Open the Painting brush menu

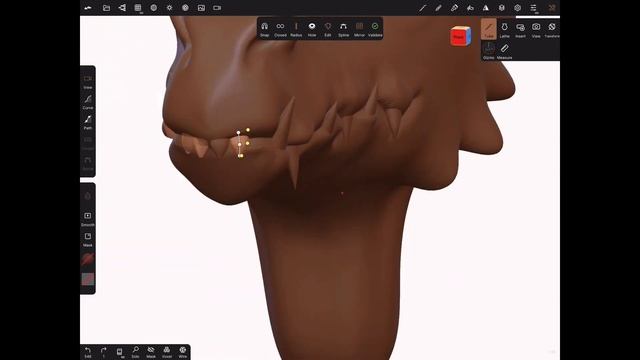tap(438, 8)
